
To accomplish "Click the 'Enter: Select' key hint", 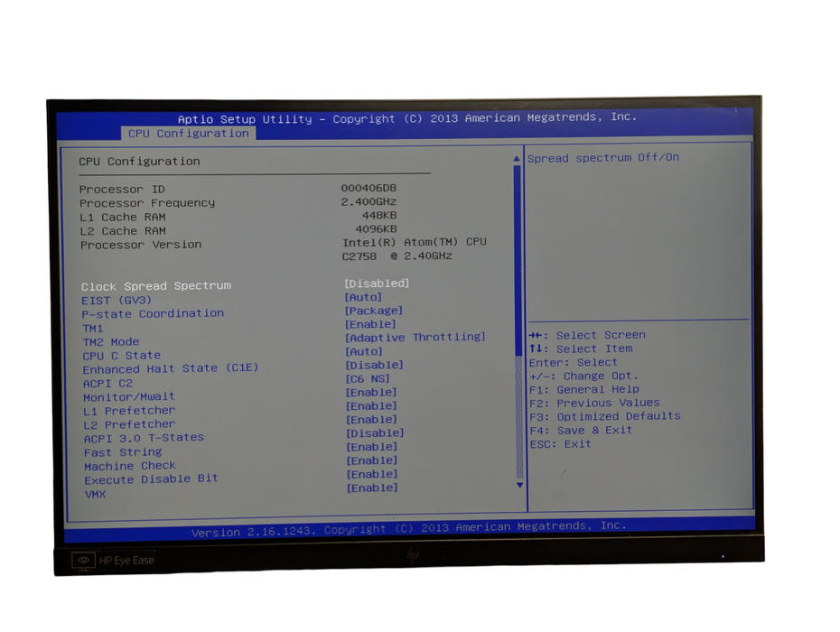I will click(x=574, y=363).
